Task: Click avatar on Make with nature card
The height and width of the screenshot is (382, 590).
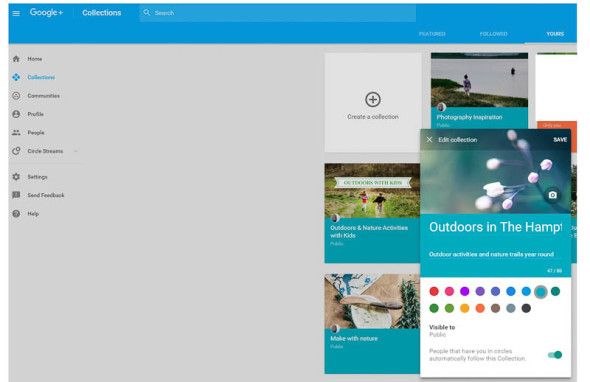Action: 335,329
